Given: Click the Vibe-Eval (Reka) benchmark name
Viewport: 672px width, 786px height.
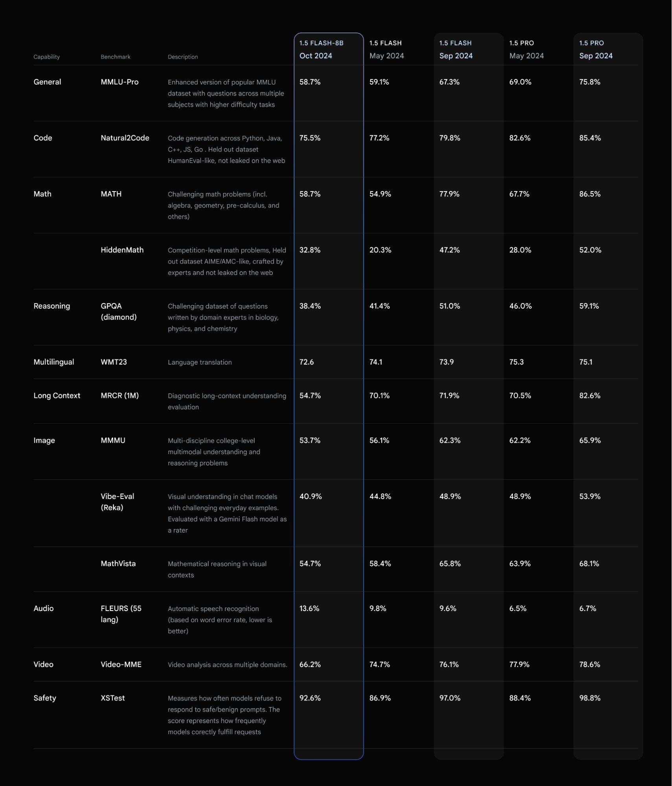Looking at the screenshot, I should (x=117, y=502).
